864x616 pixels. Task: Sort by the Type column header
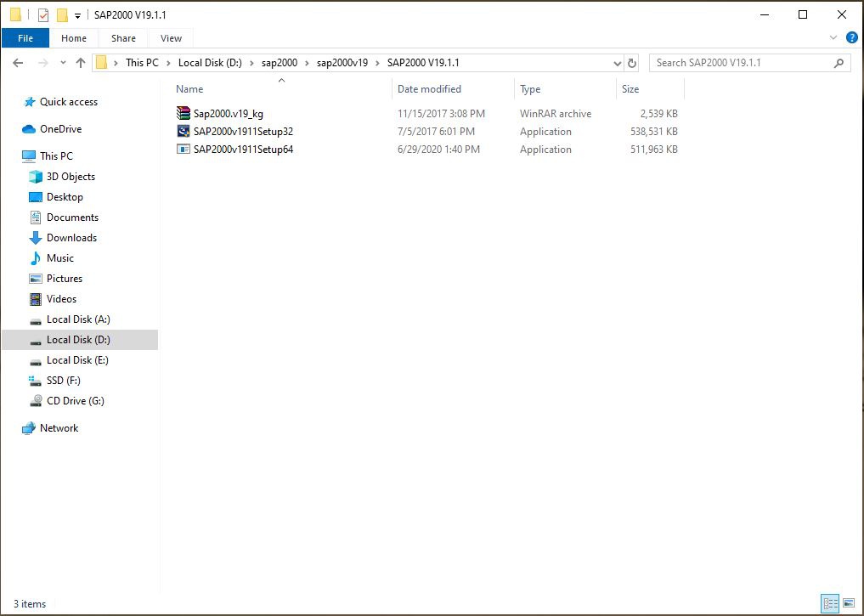point(530,88)
